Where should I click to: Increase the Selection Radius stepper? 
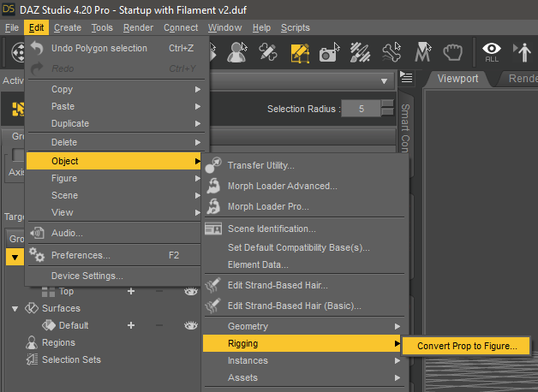click(388, 104)
